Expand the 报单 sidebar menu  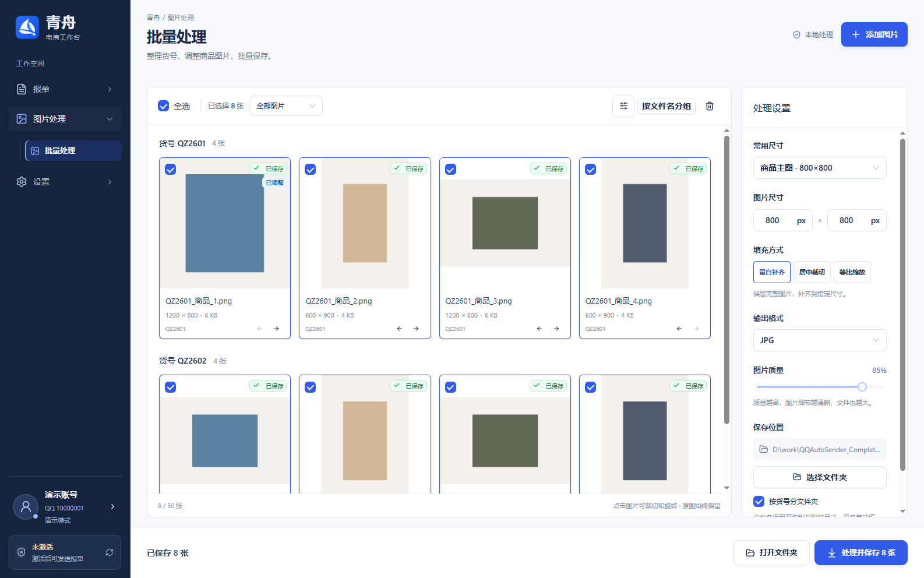pos(65,89)
